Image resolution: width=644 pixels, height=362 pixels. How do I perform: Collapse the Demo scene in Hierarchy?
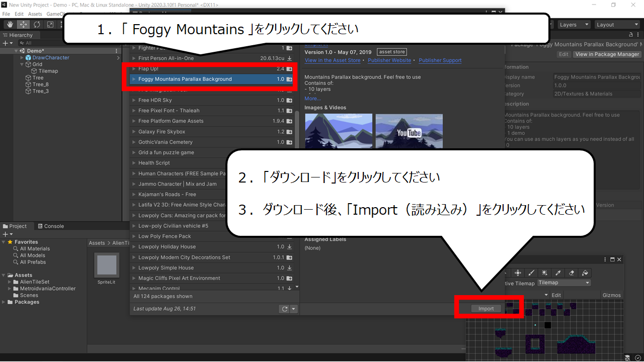(x=17, y=51)
